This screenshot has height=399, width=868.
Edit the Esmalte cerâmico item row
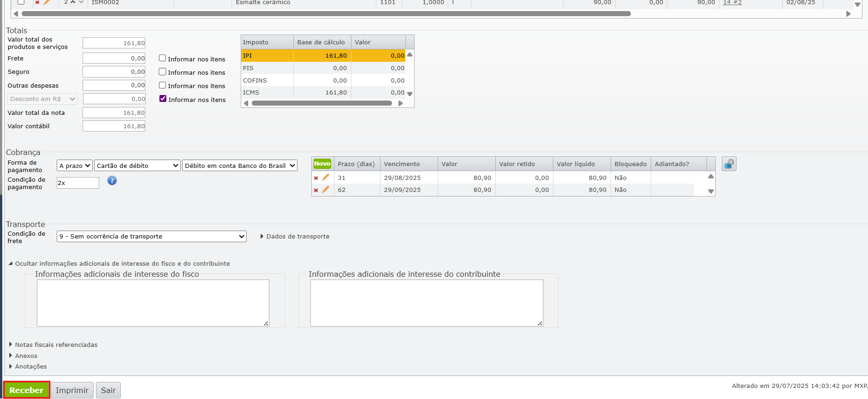click(47, 2)
